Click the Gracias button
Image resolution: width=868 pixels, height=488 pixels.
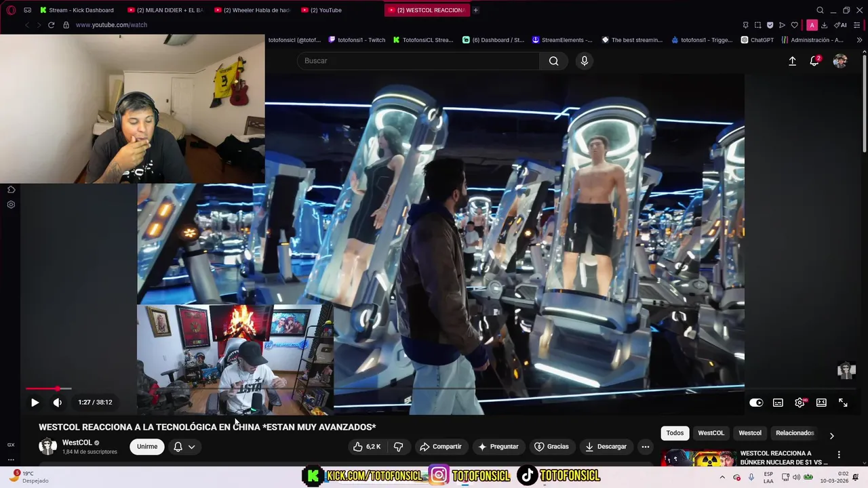coord(551,447)
